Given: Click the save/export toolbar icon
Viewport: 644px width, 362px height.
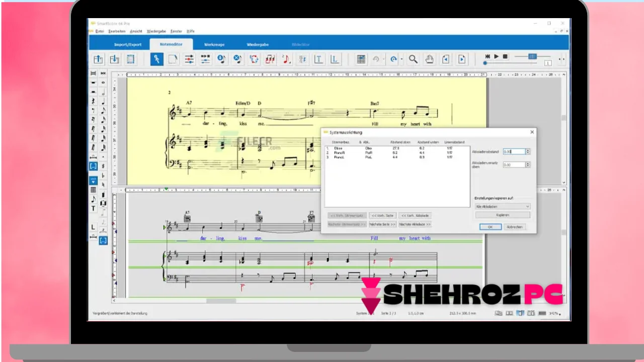Looking at the screenshot, I should tap(114, 59).
